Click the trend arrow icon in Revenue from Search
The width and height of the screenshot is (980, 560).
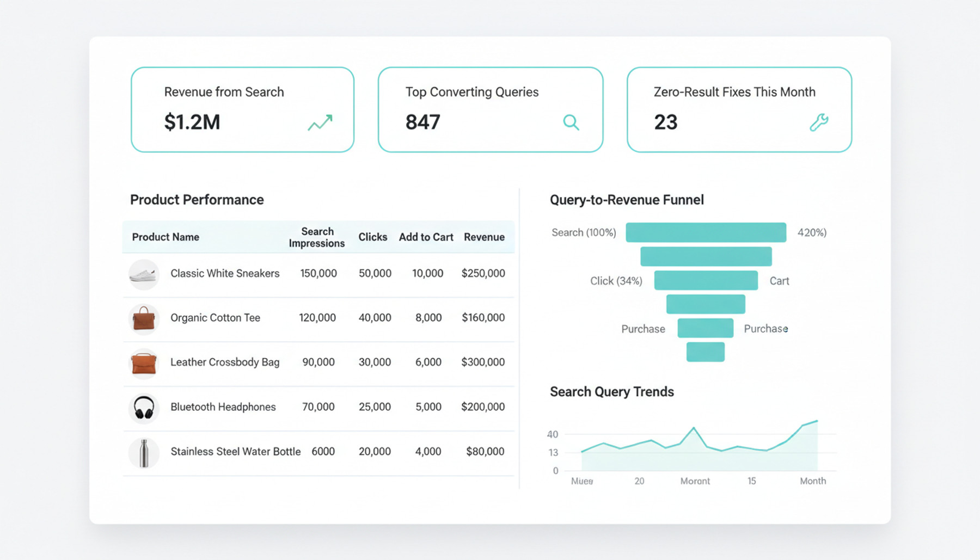[x=320, y=122]
